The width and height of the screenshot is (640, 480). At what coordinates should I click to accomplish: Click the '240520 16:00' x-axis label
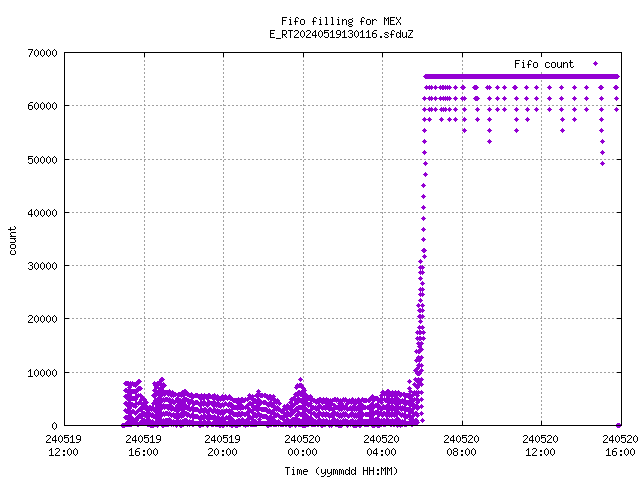[620, 446]
